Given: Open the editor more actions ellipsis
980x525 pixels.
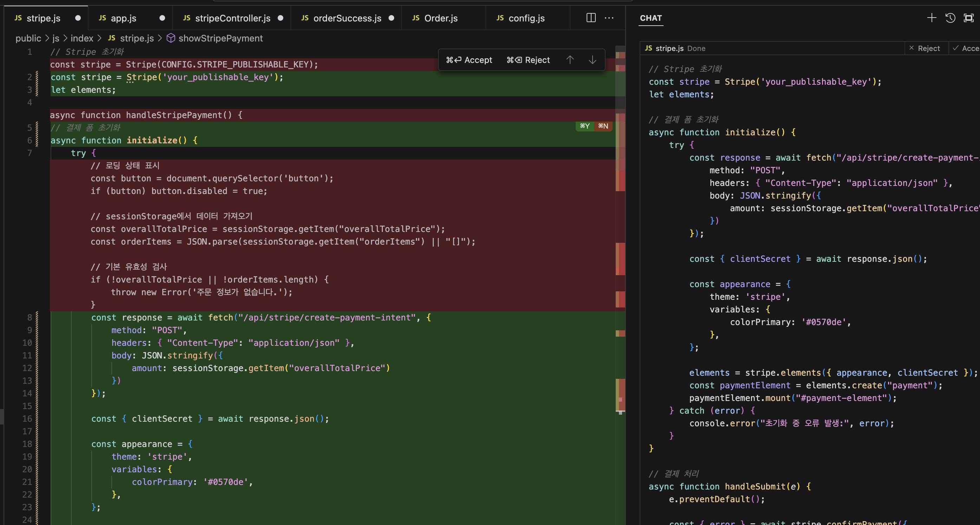Looking at the screenshot, I should 609,18.
